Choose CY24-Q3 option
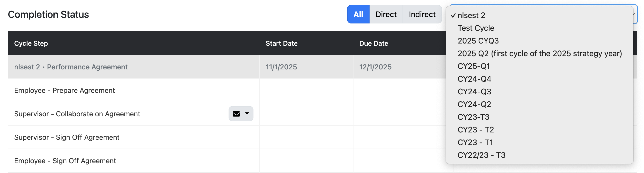 point(474,91)
